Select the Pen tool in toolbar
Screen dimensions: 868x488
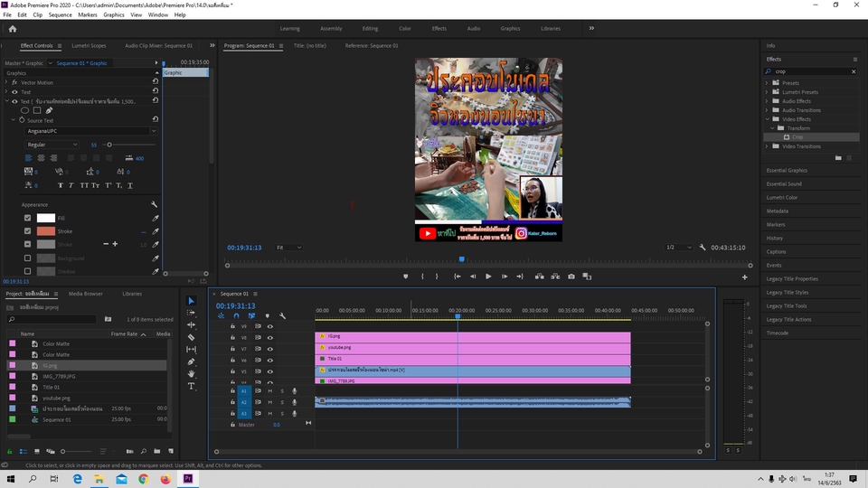[x=191, y=361]
